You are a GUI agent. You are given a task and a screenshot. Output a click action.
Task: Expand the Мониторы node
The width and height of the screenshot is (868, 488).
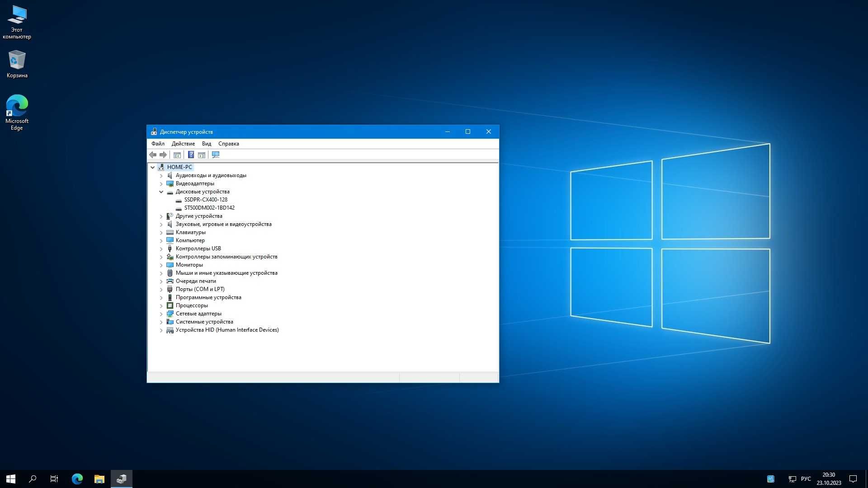tap(161, 265)
